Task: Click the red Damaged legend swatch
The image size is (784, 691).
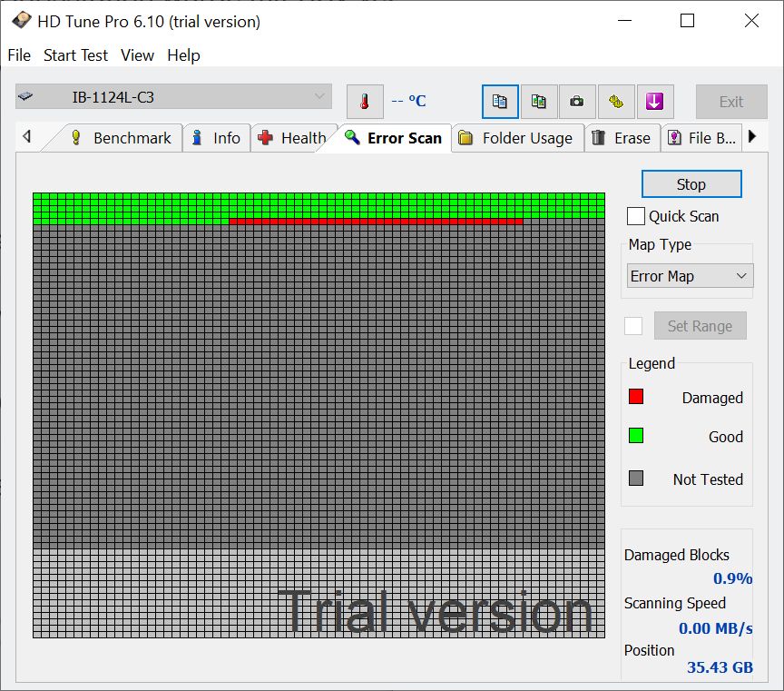Action: pyautogui.click(x=636, y=397)
